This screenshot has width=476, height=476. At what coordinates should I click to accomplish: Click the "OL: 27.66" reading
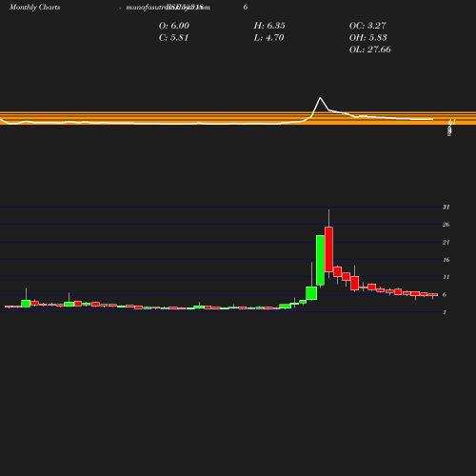369,50
